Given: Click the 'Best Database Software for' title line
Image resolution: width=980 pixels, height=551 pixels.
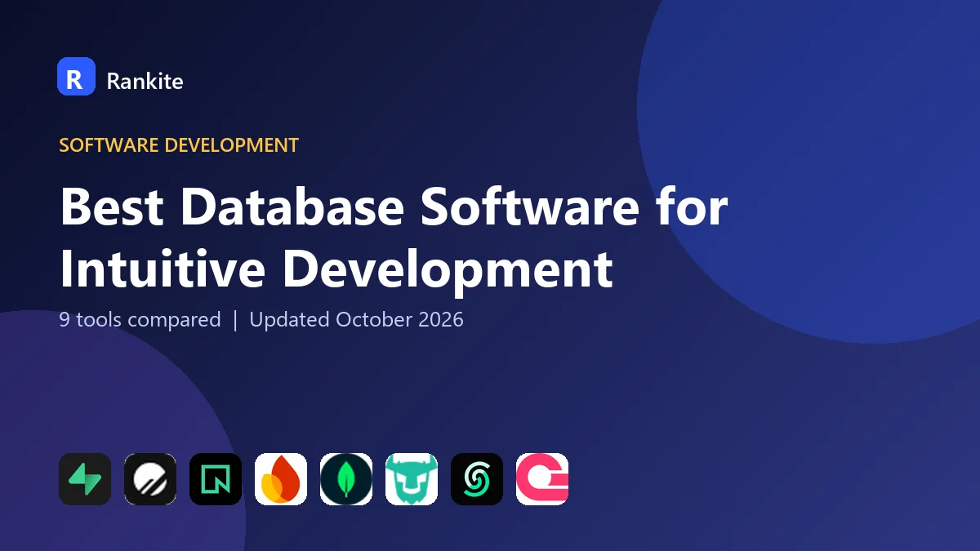Looking at the screenshot, I should pos(394,207).
